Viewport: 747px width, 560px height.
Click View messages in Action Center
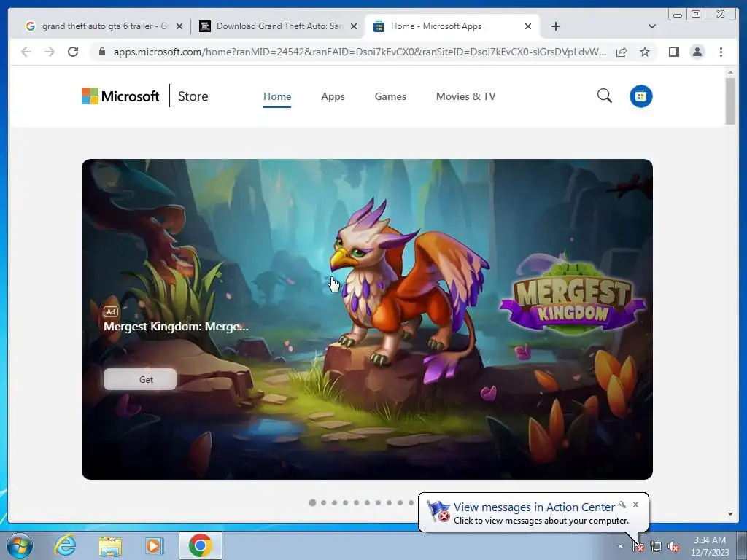(x=534, y=507)
